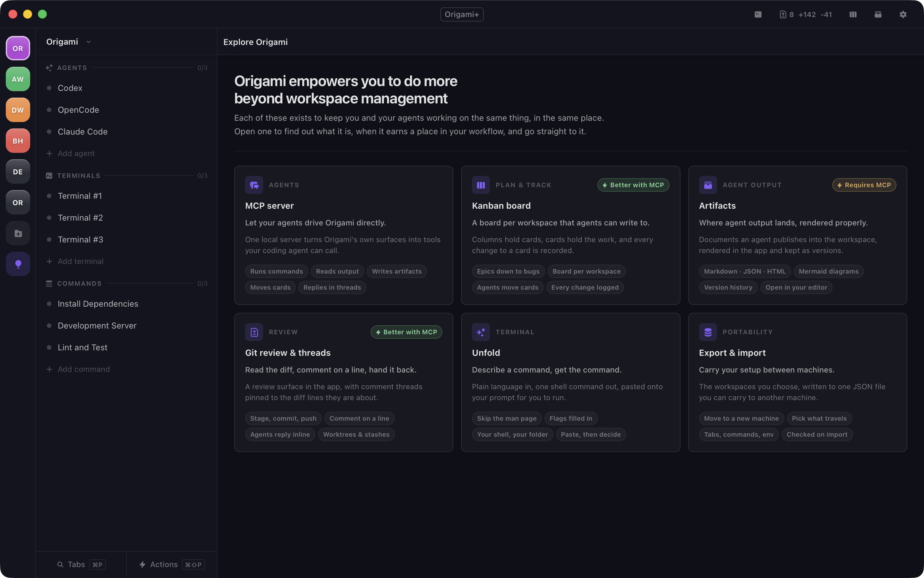Viewport: 924px width, 578px height.
Task: Click the Version history tag
Action: pos(728,287)
